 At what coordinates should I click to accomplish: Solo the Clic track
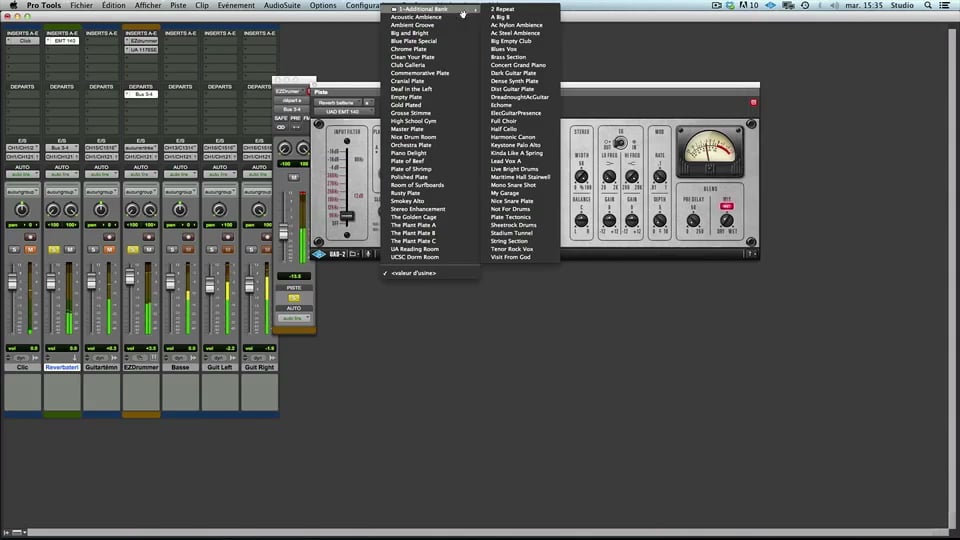[x=15, y=249]
